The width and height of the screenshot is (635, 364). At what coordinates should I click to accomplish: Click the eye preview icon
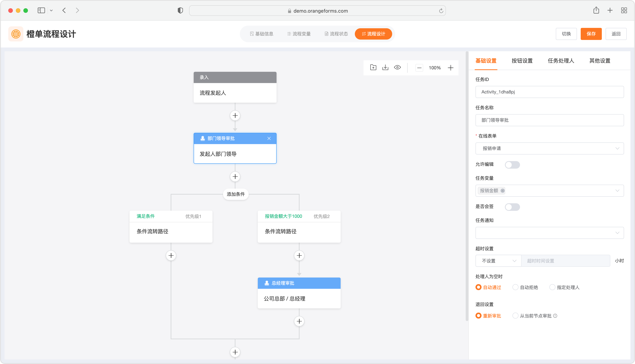click(x=397, y=67)
